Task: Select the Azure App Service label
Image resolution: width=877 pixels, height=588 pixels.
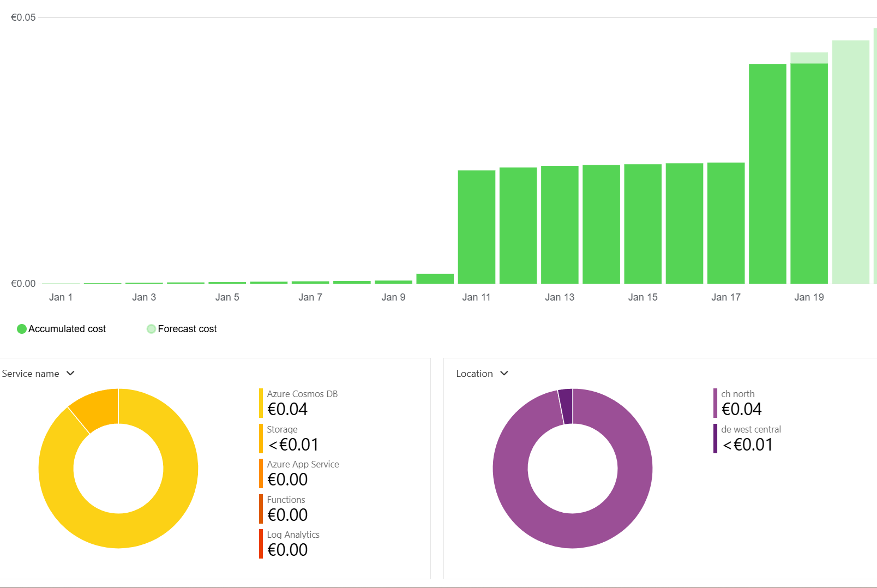Action: pyautogui.click(x=303, y=464)
